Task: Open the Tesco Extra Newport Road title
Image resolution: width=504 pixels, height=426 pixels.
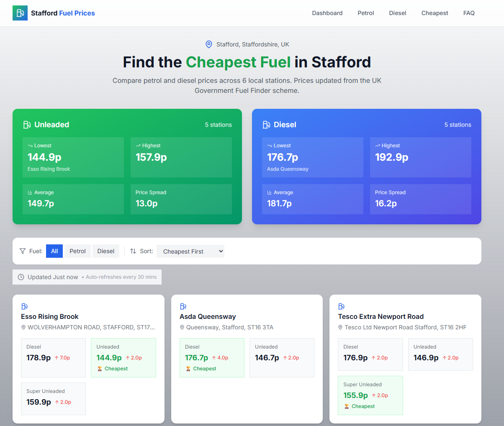Action: [x=381, y=316]
